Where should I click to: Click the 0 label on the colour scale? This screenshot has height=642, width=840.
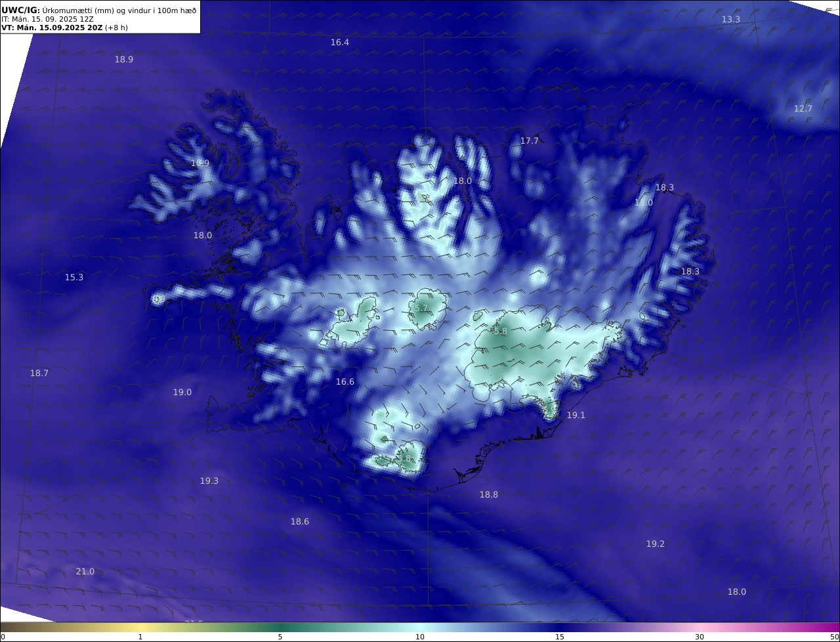(3, 637)
